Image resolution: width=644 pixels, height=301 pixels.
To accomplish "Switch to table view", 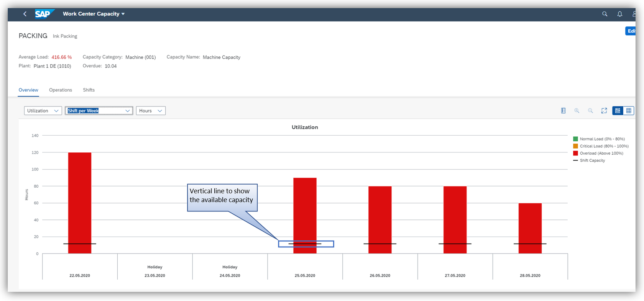I will click(629, 111).
